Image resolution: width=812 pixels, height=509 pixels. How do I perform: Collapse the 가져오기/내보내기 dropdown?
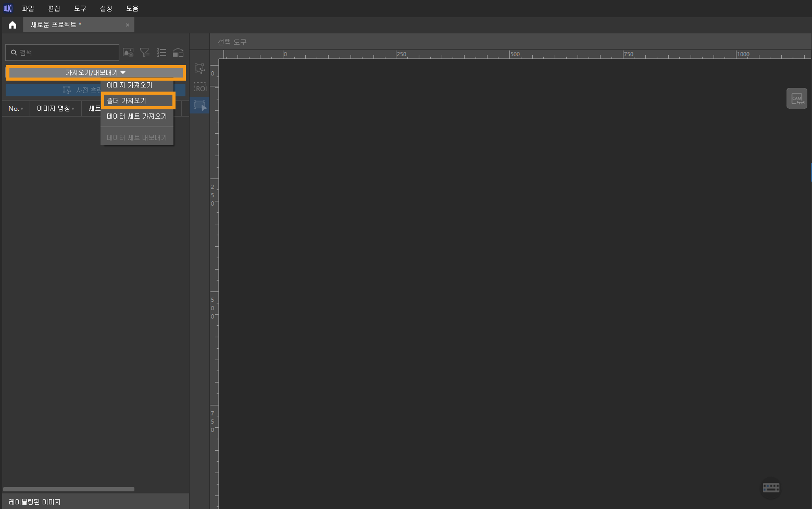click(x=96, y=73)
